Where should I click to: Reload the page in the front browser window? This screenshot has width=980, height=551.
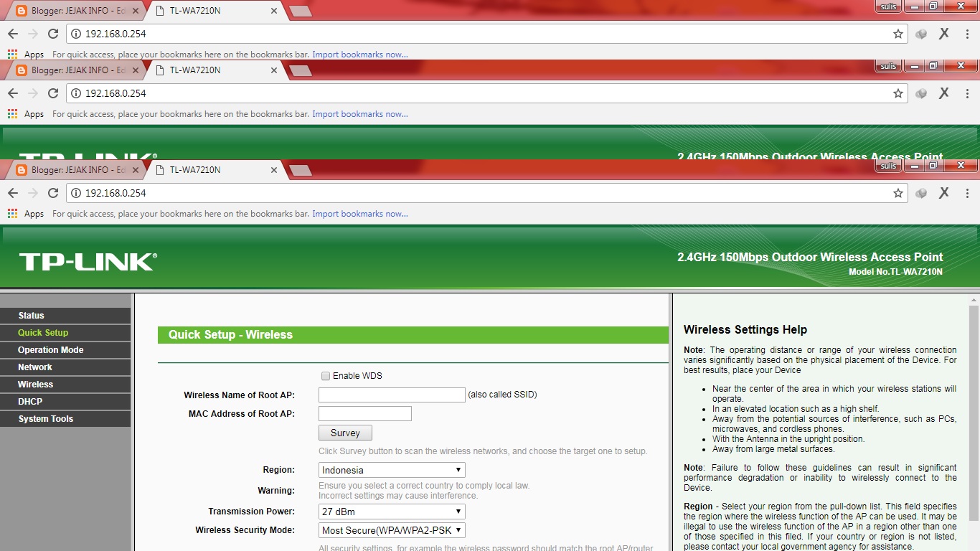click(x=53, y=193)
